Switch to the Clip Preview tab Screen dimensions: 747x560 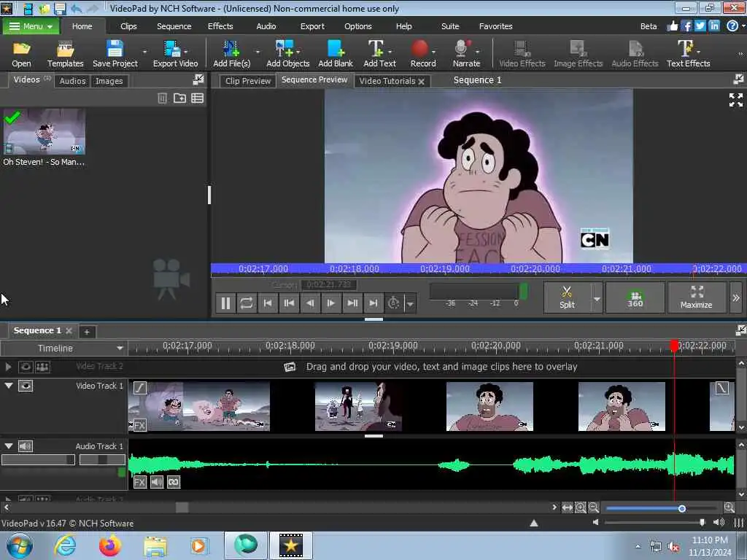pyautogui.click(x=248, y=81)
